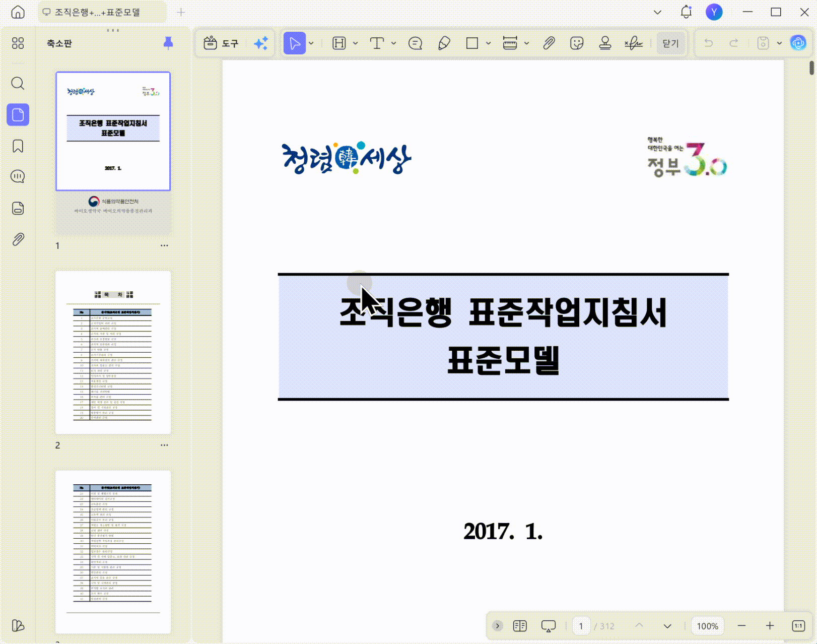Image resolution: width=817 pixels, height=644 pixels.
Task: Start slideshow presentation mode
Action: 549,626
